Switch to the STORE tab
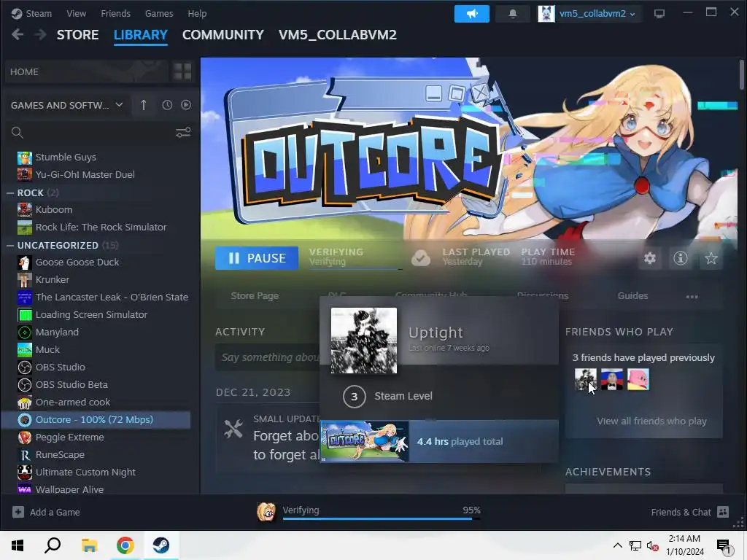Viewport: 747px width, 560px height. [77, 35]
